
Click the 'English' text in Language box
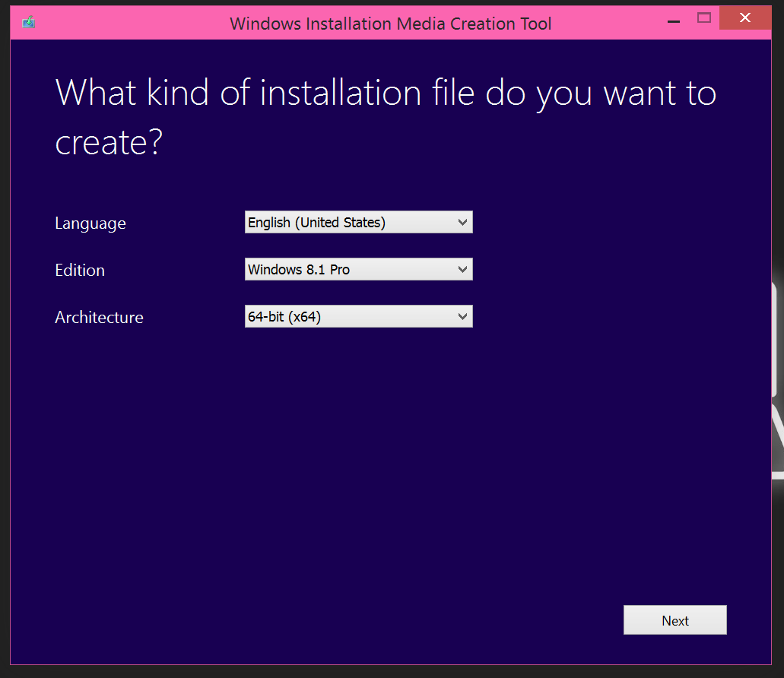click(269, 223)
